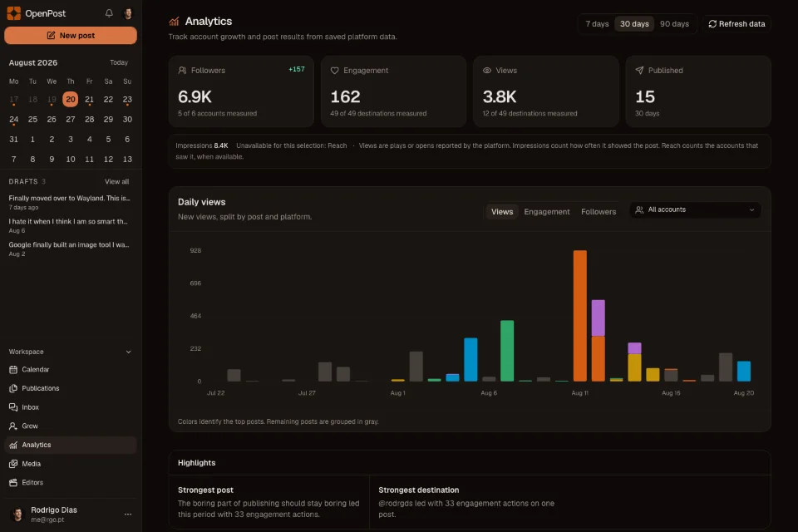
Task: Collapse the Workspace section
Action: [128, 352]
